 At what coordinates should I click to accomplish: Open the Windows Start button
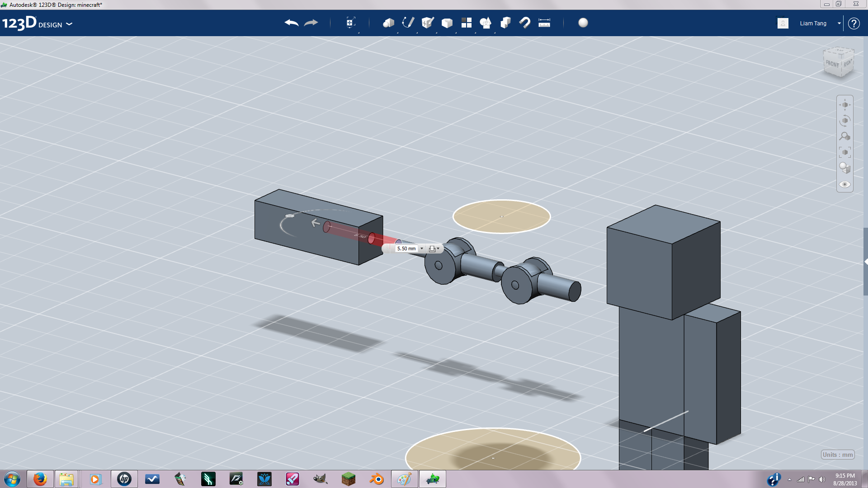12,479
